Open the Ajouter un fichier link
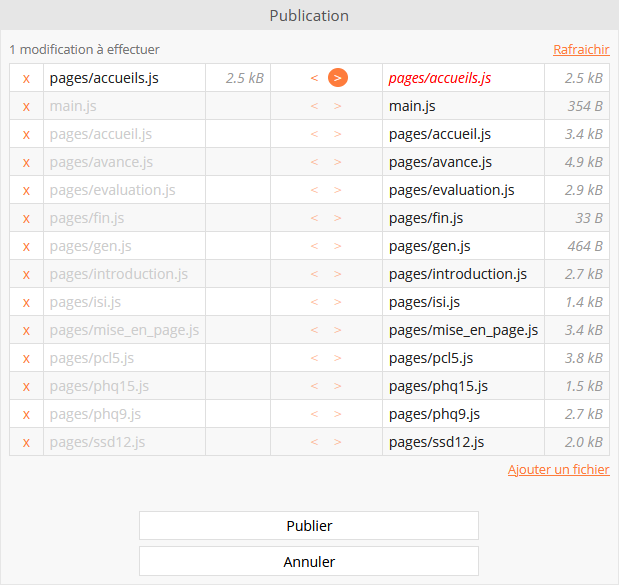Viewport: 619px width, 585px height. point(558,469)
